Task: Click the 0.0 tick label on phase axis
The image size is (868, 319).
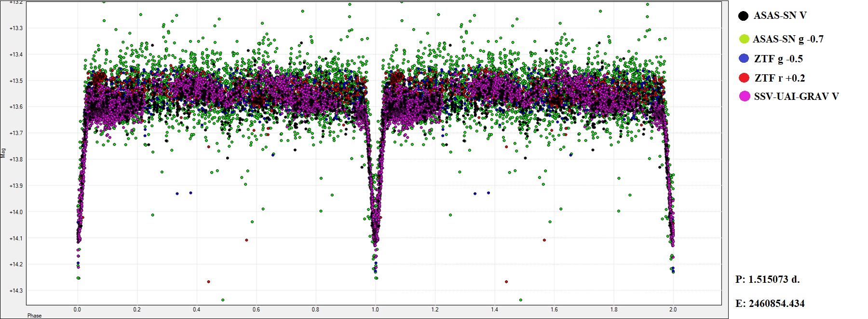Action: pyautogui.click(x=78, y=309)
